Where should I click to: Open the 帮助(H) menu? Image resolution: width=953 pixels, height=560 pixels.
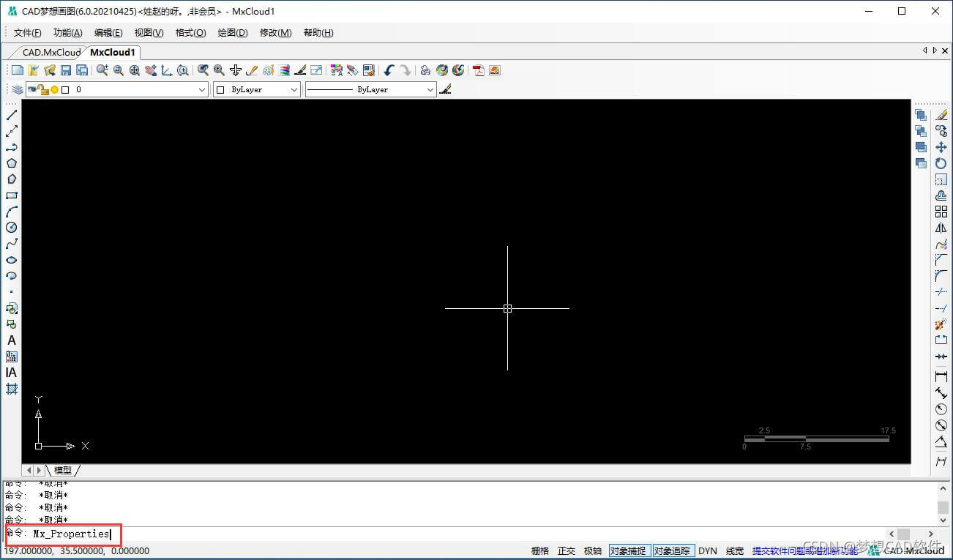pyautogui.click(x=318, y=33)
